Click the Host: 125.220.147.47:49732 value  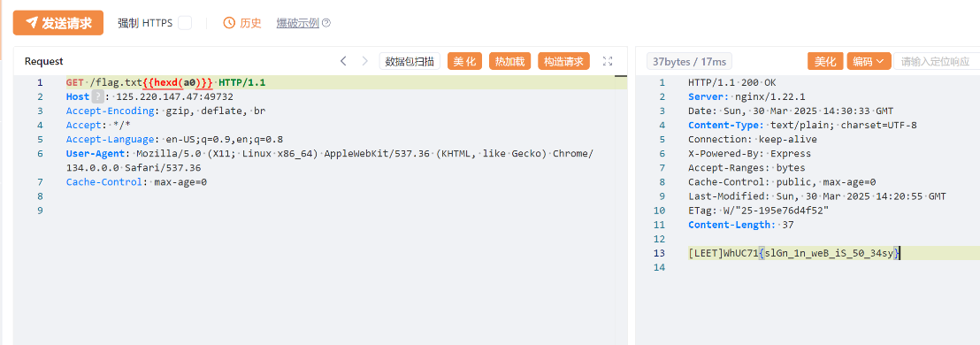(x=175, y=96)
